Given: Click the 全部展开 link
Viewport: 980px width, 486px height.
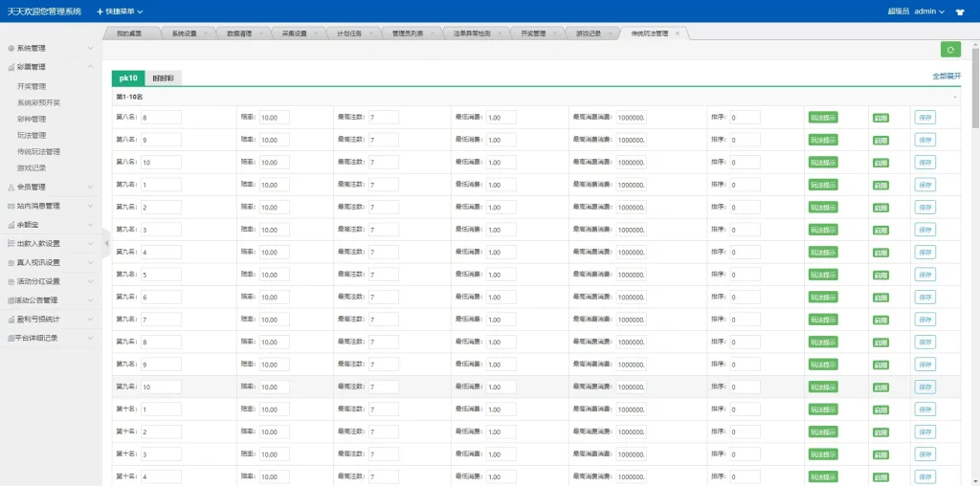Looking at the screenshot, I should [947, 76].
